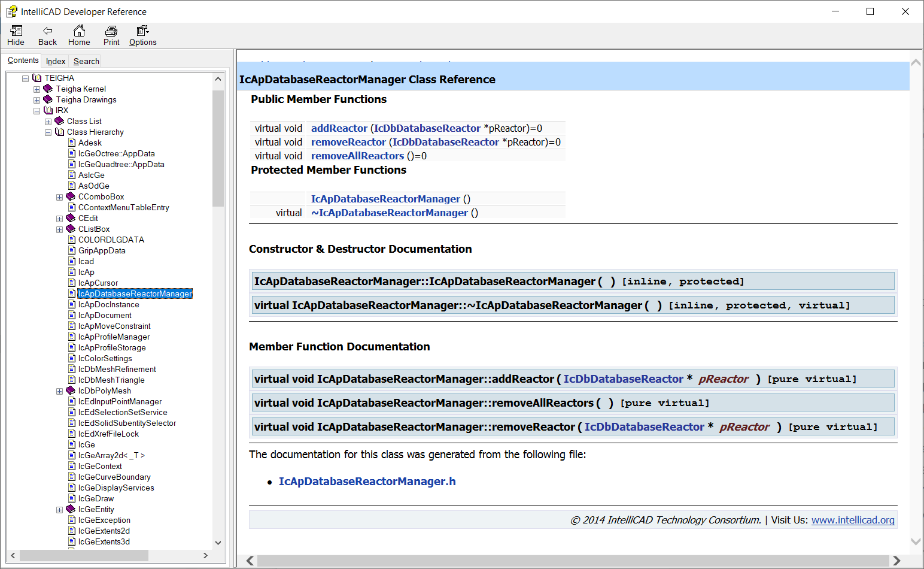This screenshot has width=924, height=569.
Task: Click the IntelliCAD Developer Reference title bar icon
Action: 11,11
